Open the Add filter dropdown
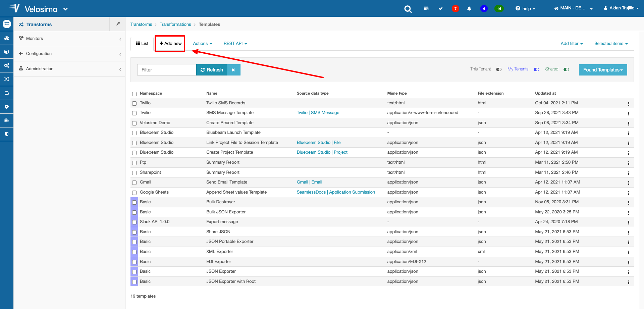 [572, 44]
